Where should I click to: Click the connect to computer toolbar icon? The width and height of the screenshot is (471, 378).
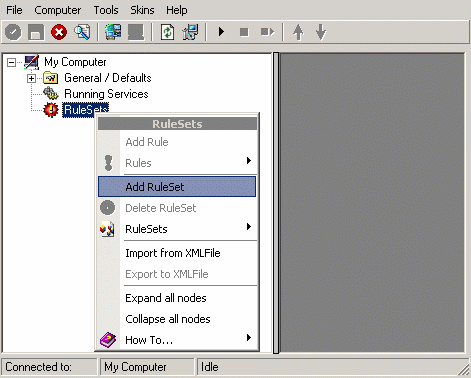[x=113, y=32]
